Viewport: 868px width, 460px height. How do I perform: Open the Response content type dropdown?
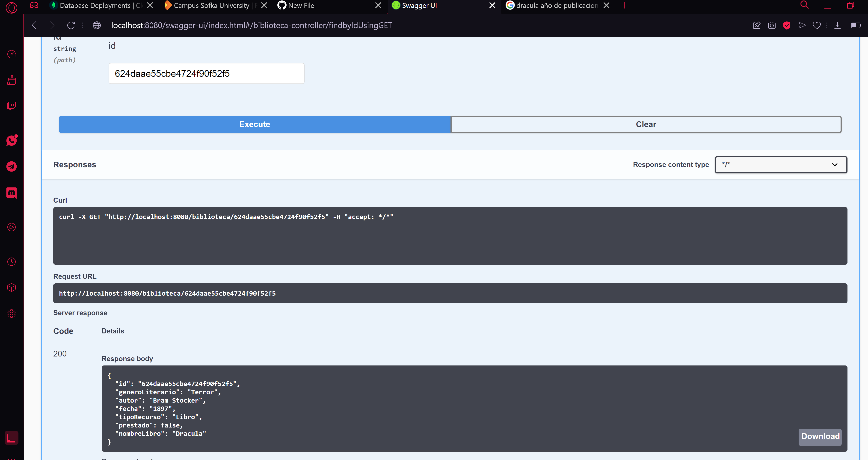click(x=781, y=164)
